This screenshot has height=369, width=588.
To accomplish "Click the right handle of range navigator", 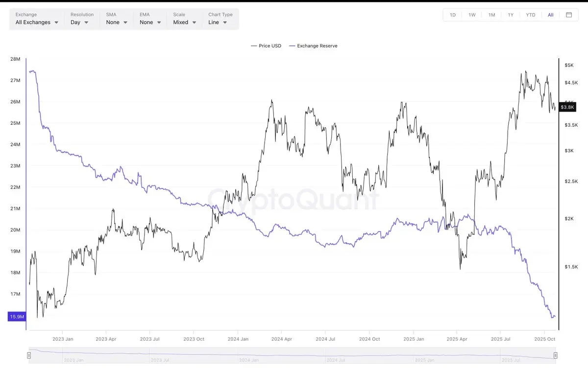I will pos(555,355).
